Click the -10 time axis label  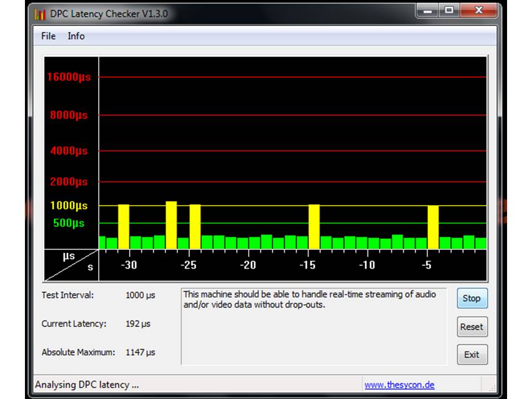pos(367,265)
